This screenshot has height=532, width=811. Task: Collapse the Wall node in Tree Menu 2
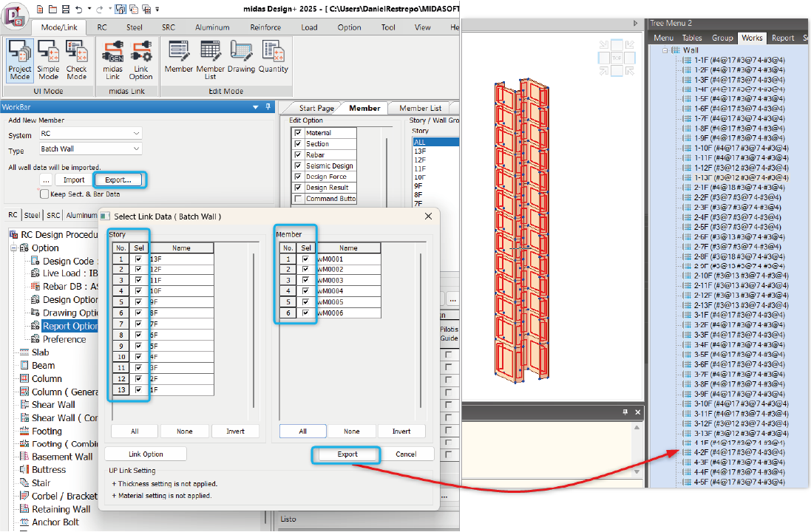(665, 50)
